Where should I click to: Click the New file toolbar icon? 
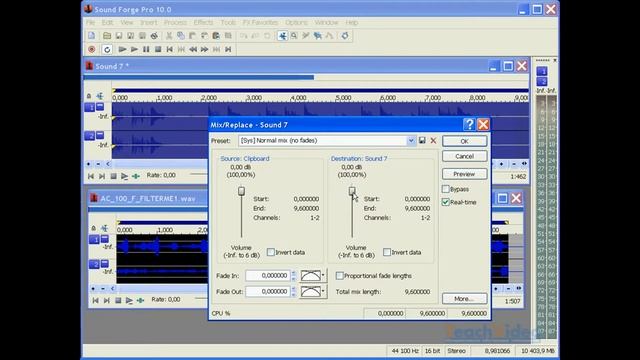pyautogui.click(x=91, y=36)
